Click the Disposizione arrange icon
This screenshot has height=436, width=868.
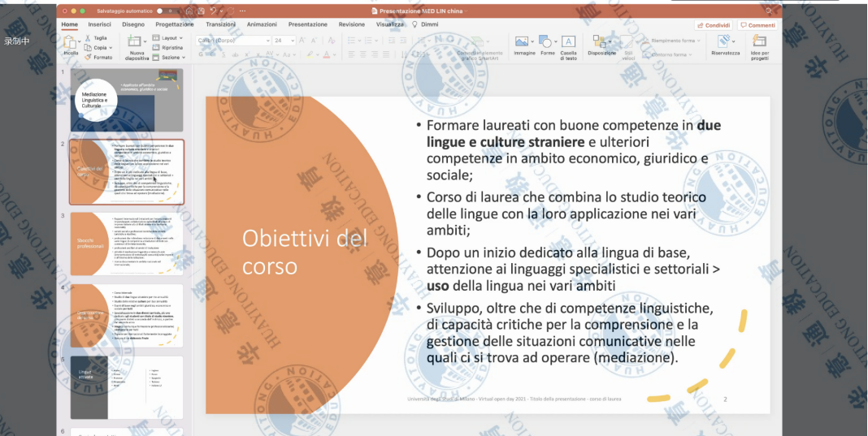pos(599,41)
